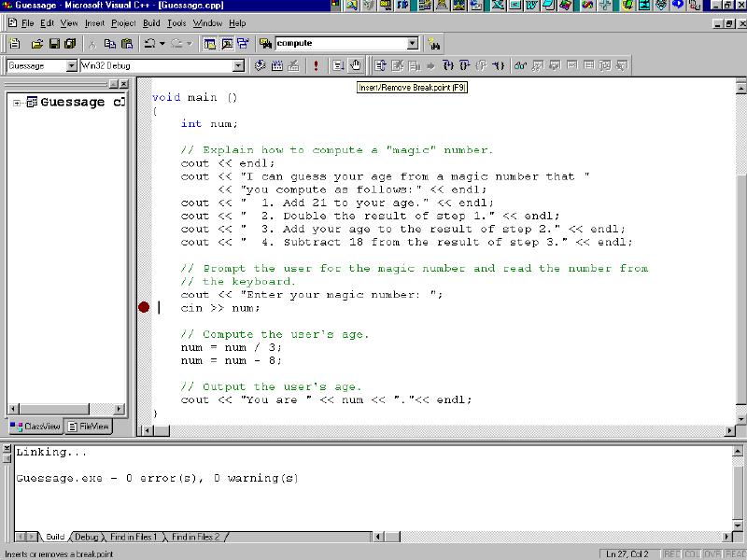Switch to the ClassView tab
The height and width of the screenshot is (560, 747).
click(x=35, y=427)
